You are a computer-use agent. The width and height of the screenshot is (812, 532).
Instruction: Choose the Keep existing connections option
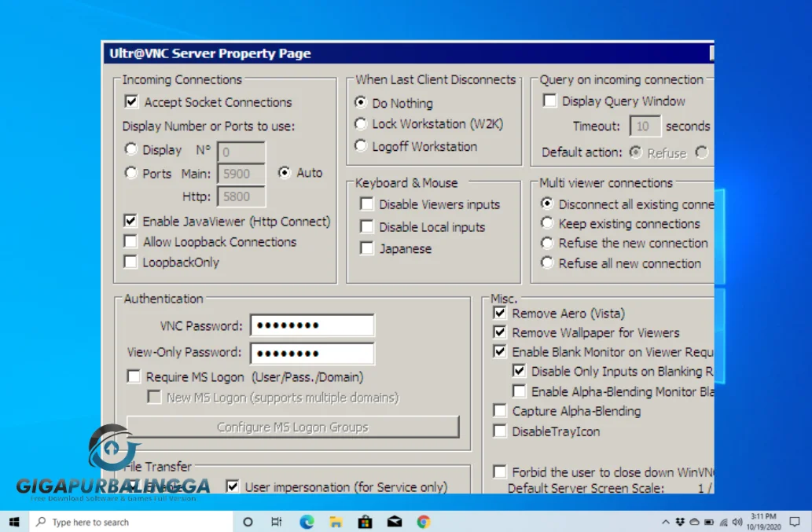[547, 224]
